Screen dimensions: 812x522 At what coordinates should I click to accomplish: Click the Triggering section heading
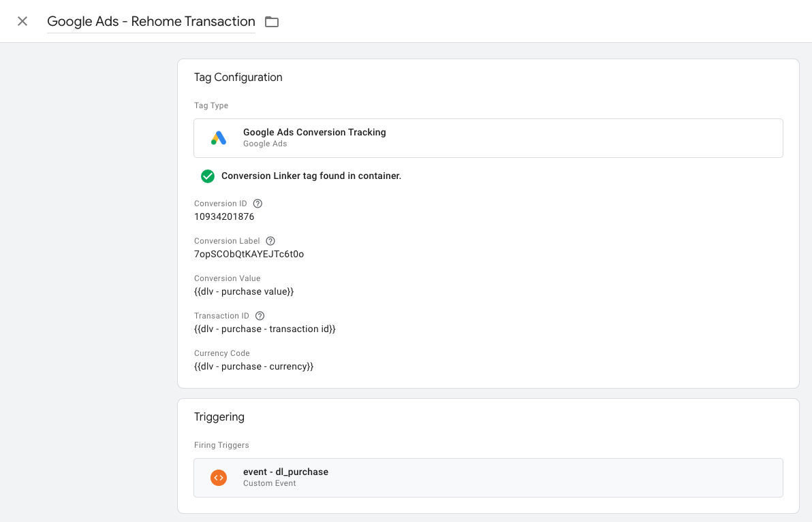[x=219, y=417]
